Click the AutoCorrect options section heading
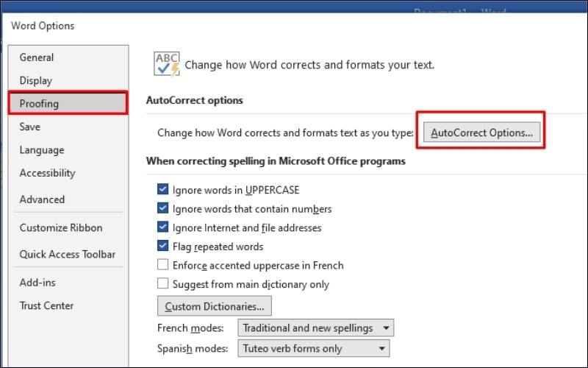 pos(194,100)
